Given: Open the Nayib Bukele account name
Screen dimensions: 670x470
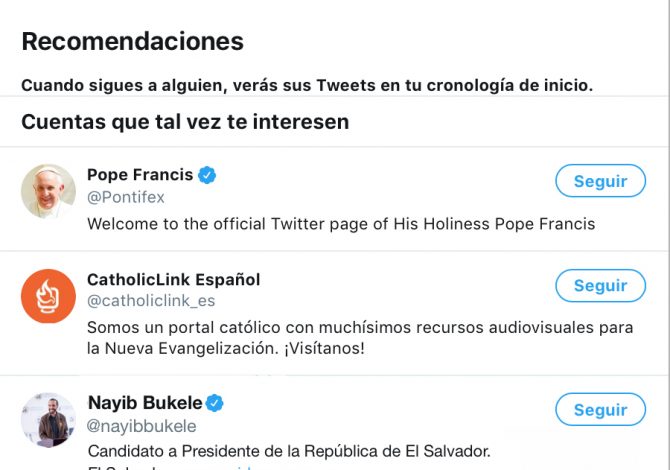Looking at the screenshot, I should pos(145,403).
